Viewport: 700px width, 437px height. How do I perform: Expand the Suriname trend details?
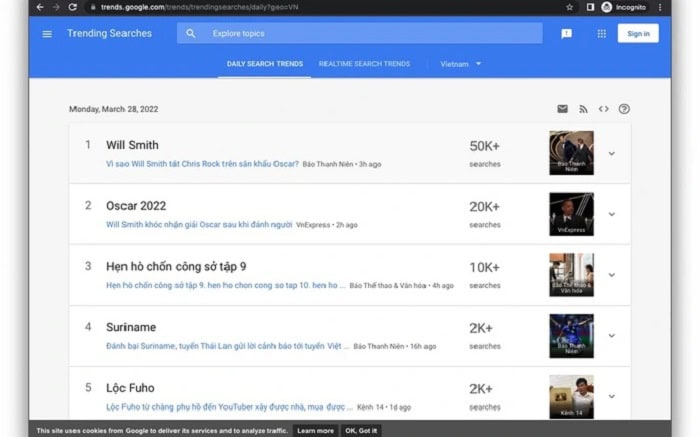click(x=611, y=336)
